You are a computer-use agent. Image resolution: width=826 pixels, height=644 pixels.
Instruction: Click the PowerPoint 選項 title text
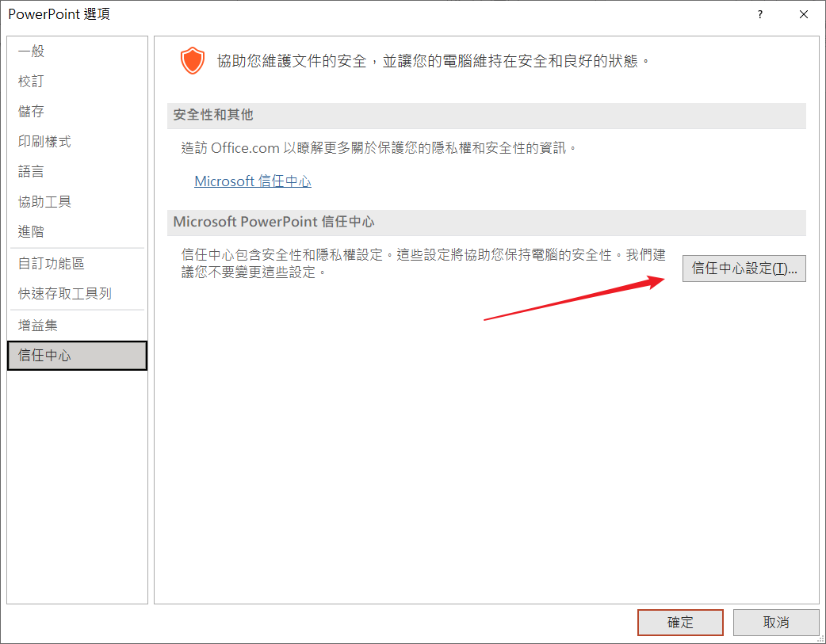[x=59, y=14]
